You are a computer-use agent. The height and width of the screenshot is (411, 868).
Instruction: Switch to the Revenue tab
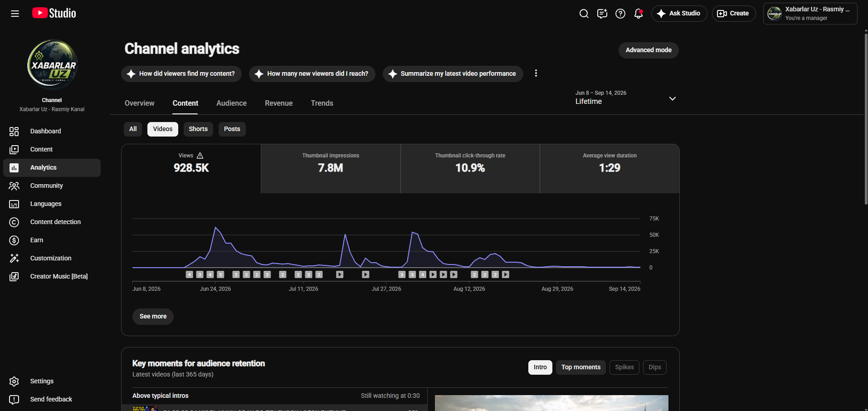click(279, 103)
